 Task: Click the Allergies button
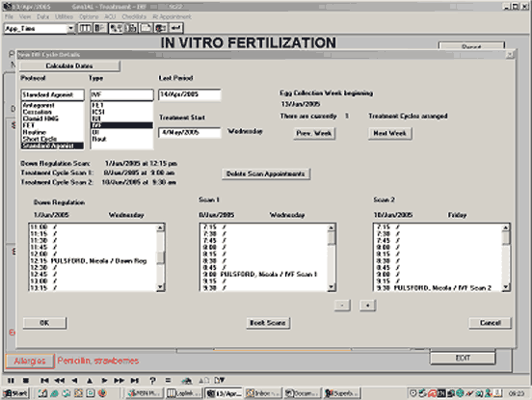(x=30, y=361)
